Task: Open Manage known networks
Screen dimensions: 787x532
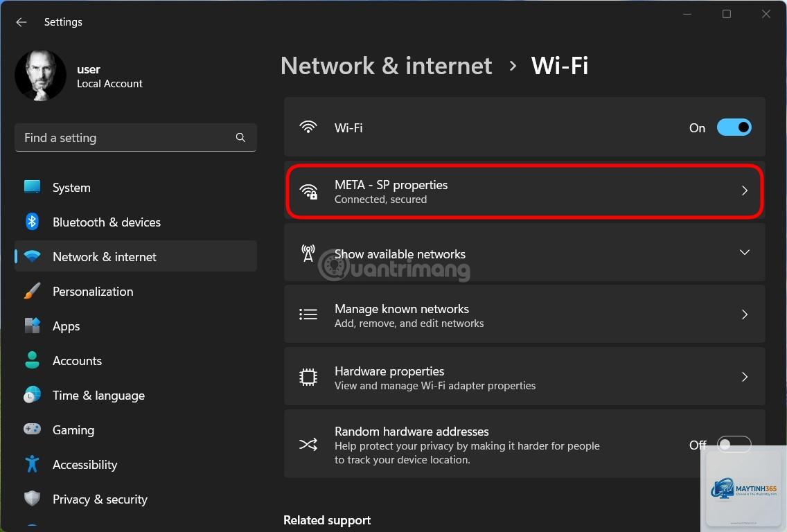Action: click(x=524, y=314)
